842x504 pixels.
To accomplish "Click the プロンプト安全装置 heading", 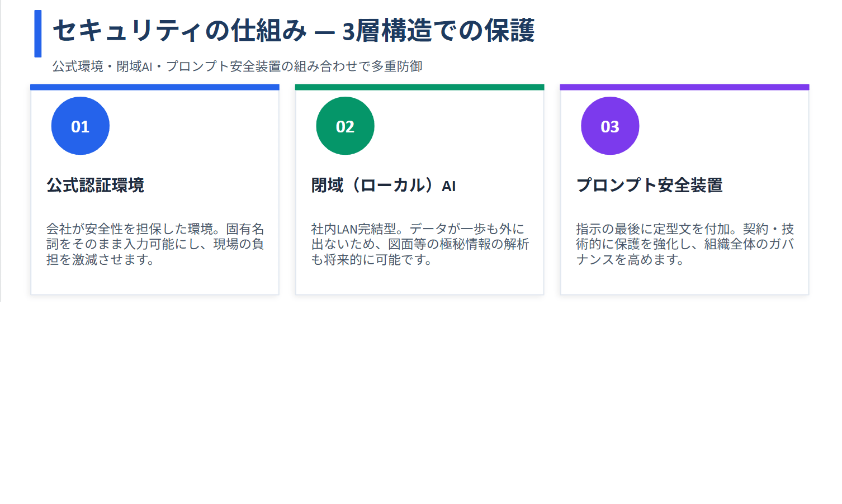I will pyautogui.click(x=649, y=185).
